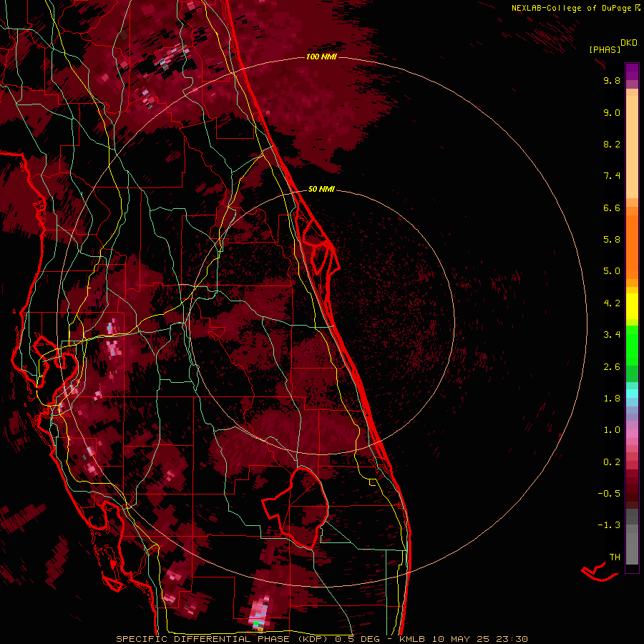Click the TH threshold label
The height and width of the screenshot is (644, 644).
coord(615,557)
